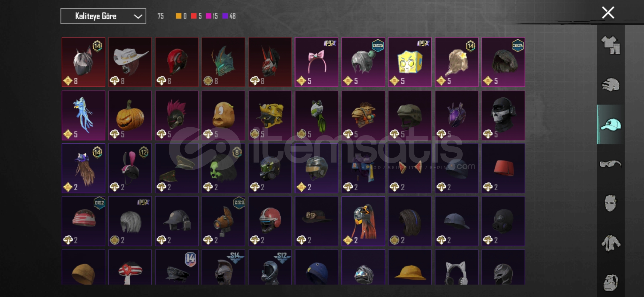Open the outfits category icon in sidebar
This screenshot has width=644, height=297.
click(x=610, y=45)
